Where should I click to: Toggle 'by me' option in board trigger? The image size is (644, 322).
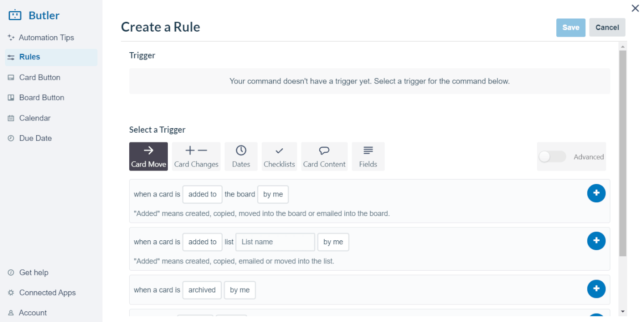[x=273, y=194]
